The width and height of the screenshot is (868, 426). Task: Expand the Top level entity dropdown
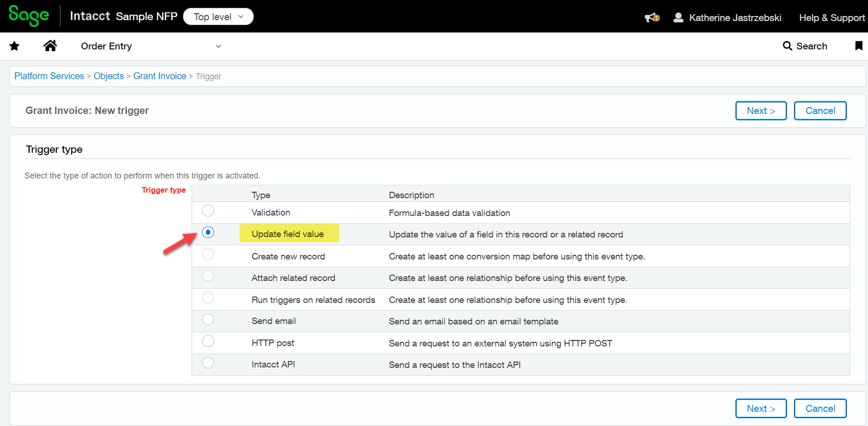[218, 17]
